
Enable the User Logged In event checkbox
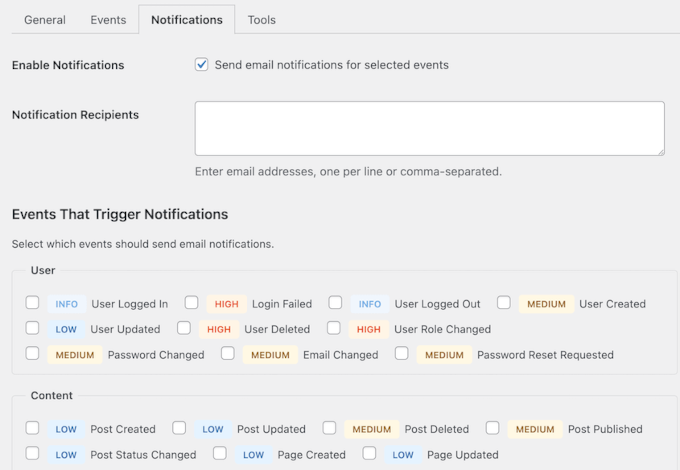(33, 303)
